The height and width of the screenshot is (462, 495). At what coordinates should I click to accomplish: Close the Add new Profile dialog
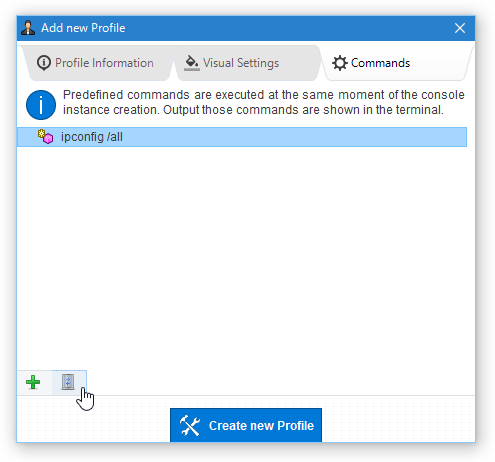(460, 28)
